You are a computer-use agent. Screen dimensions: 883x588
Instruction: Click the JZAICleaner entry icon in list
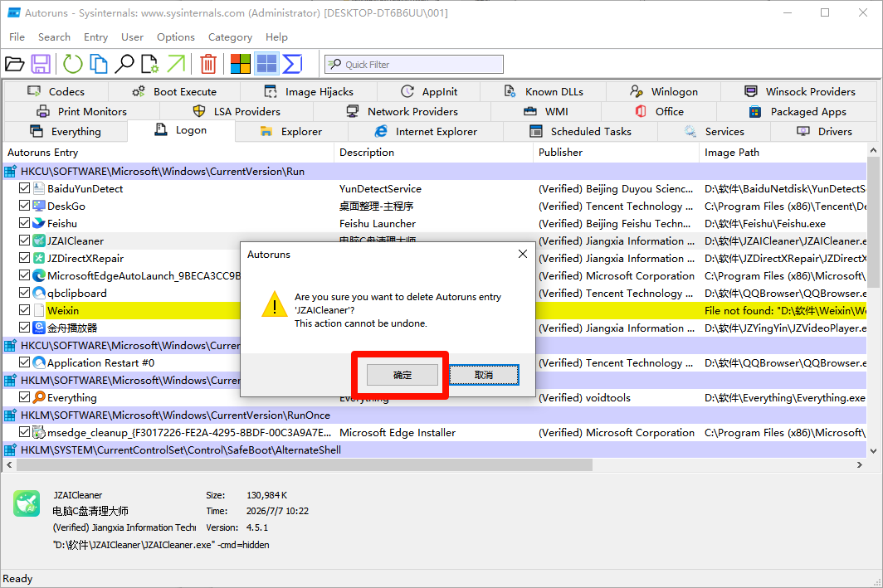coord(39,241)
